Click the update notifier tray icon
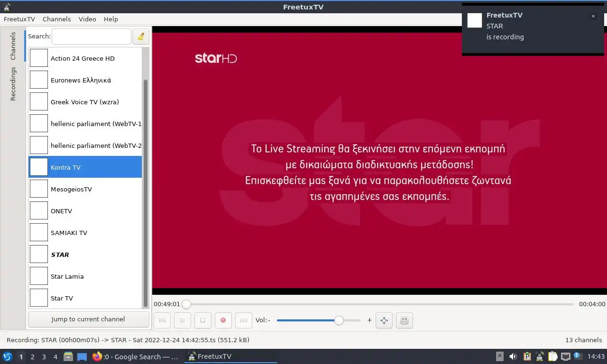Viewport: 607px width, 364px height. point(578,356)
